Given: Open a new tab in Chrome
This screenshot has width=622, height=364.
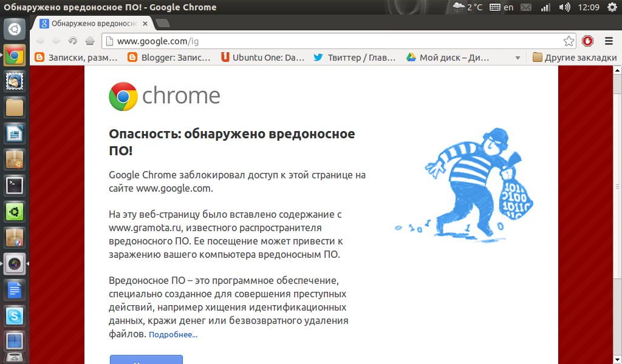Looking at the screenshot, I should click(163, 24).
